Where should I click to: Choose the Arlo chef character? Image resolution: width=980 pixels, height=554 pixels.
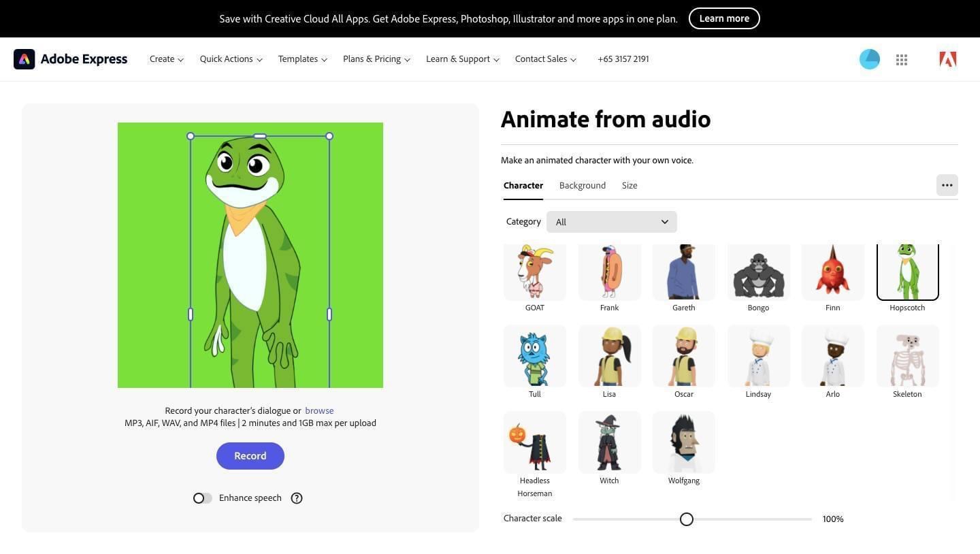click(x=833, y=356)
